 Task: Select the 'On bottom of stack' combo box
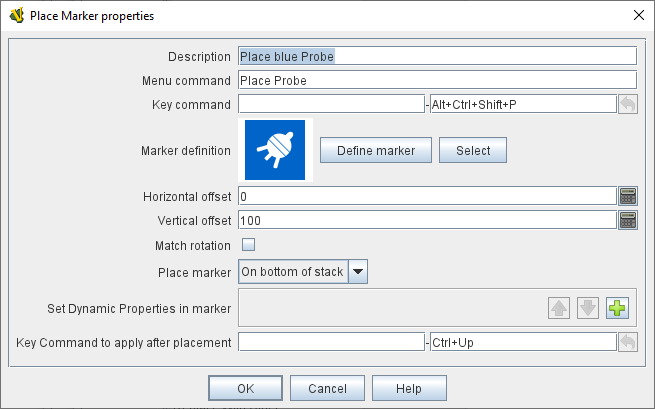coord(292,271)
